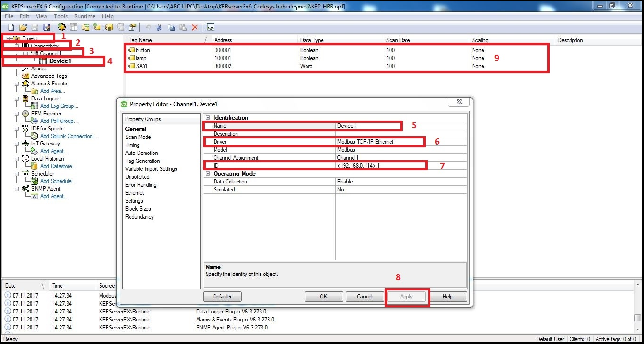Click the button tag's icon

(x=131, y=50)
